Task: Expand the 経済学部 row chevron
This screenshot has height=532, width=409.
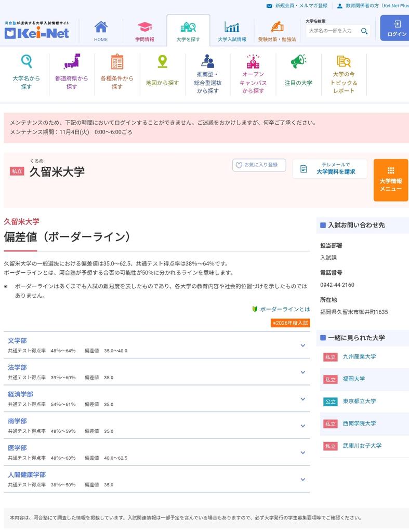Action: [x=303, y=399]
